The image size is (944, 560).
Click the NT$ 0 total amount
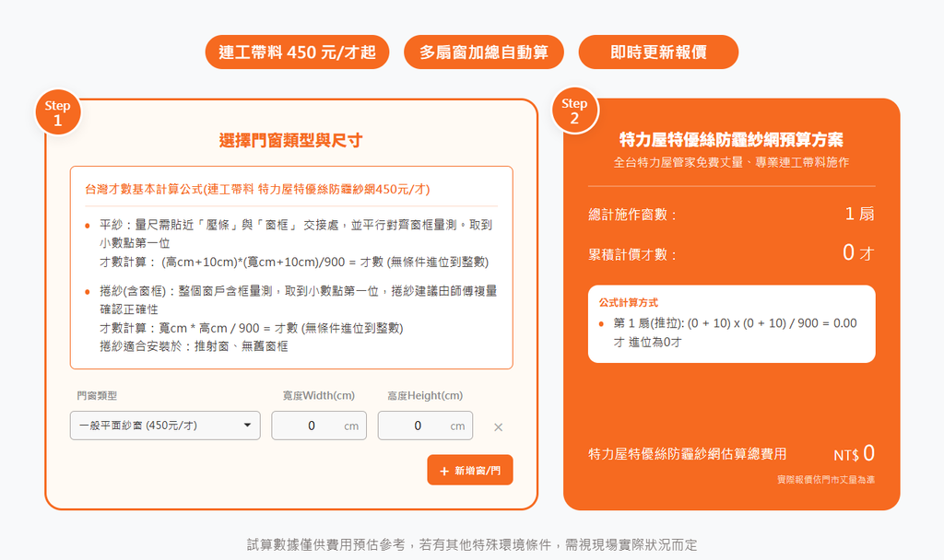point(854,453)
